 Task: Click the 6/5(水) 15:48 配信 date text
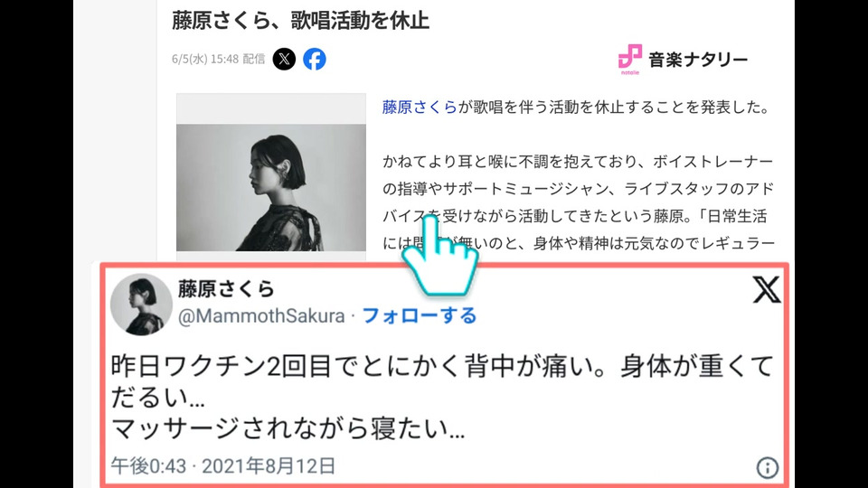point(219,60)
